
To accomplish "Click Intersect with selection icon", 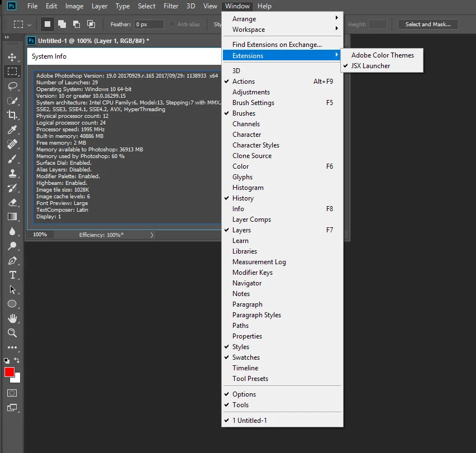I will pos(91,24).
